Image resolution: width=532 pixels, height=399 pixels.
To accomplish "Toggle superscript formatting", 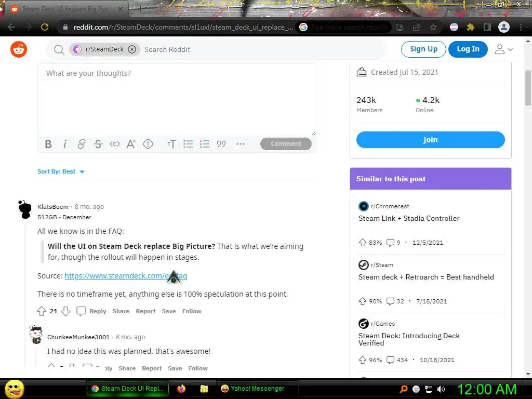I will pyautogui.click(x=131, y=144).
